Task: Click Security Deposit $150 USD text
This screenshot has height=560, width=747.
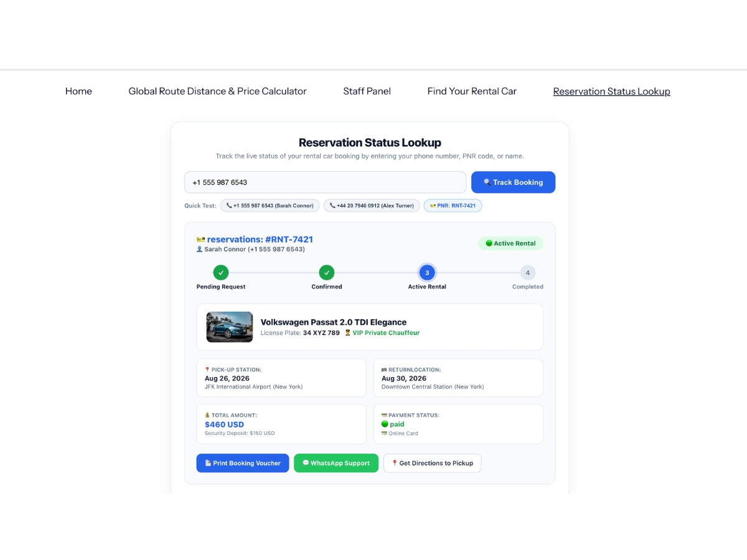Action: 240,433
